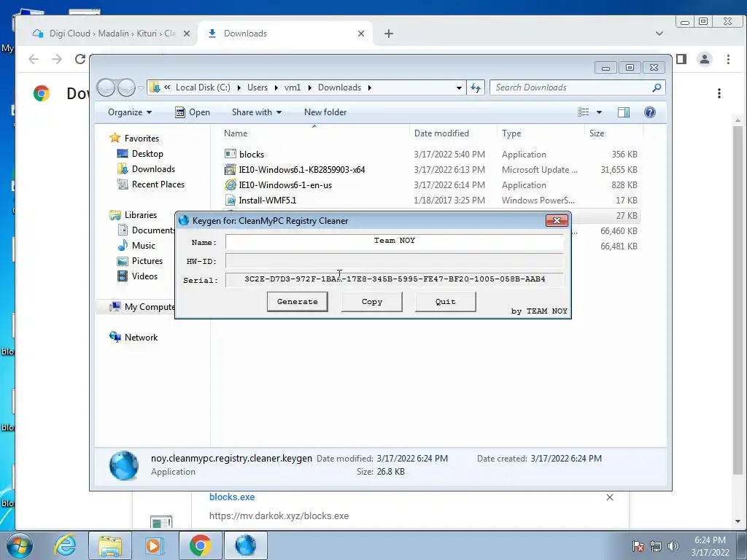The width and height of the screenshot is (747, 560).
Task: Sort by the Size column header
Action: coord(597,133)
